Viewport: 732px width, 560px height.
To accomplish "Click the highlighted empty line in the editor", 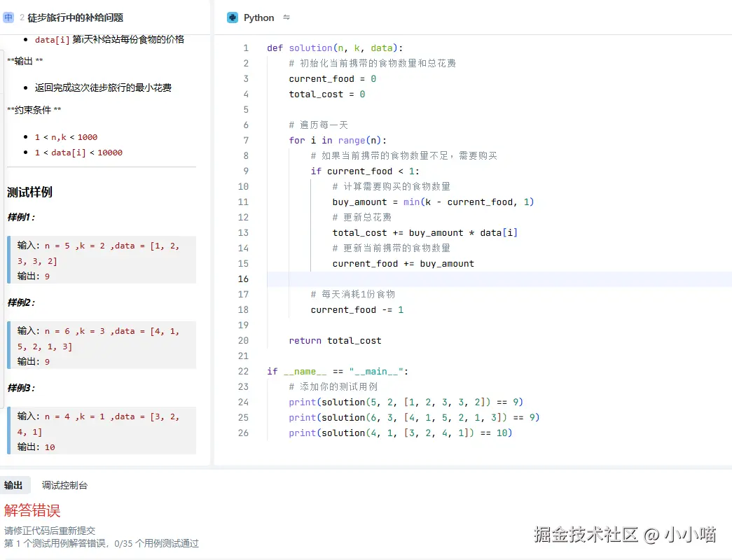I will [x=420, y=279].
